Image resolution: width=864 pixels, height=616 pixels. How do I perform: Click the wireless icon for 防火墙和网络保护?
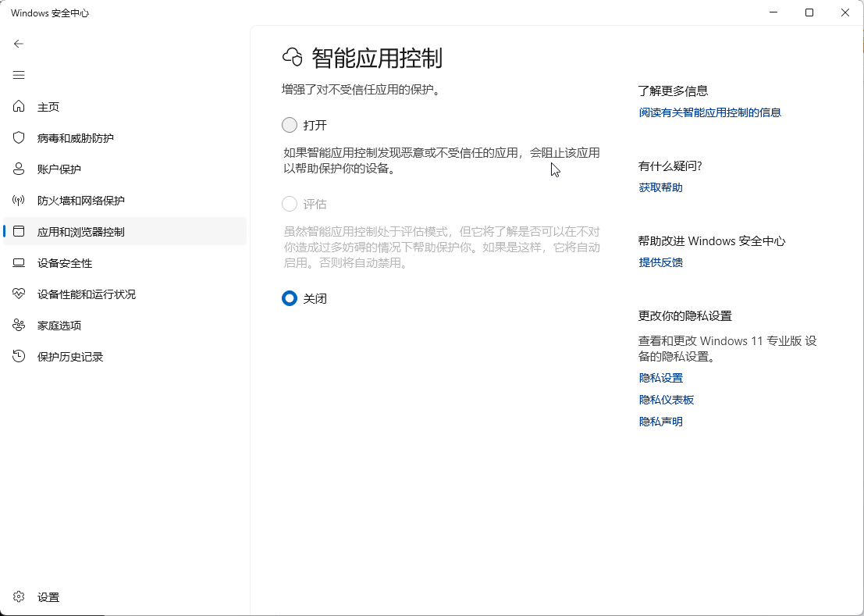pos(19,201)
